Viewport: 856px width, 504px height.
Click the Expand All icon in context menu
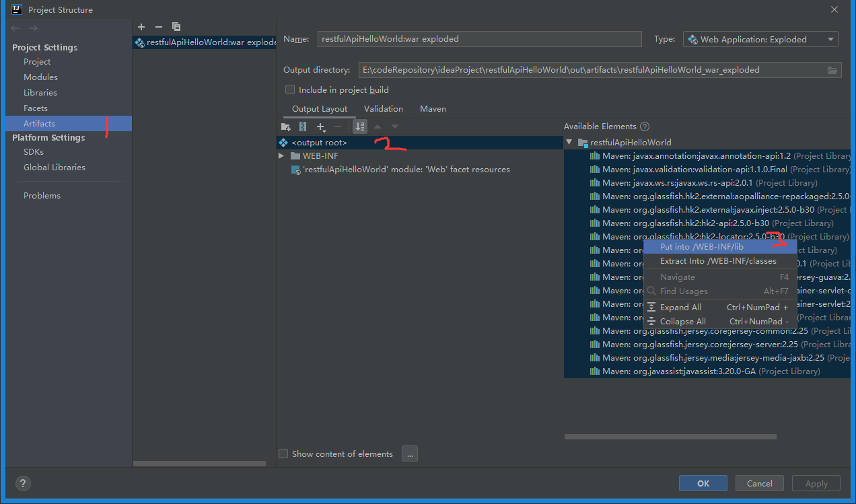[x=651, y=308]
